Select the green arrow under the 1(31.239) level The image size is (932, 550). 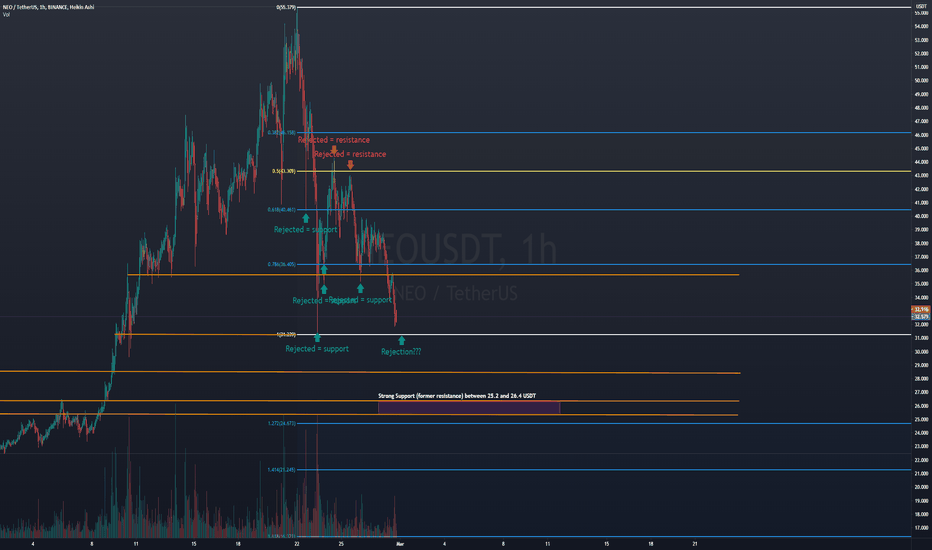pyautogui.click(x=317, y=338)
